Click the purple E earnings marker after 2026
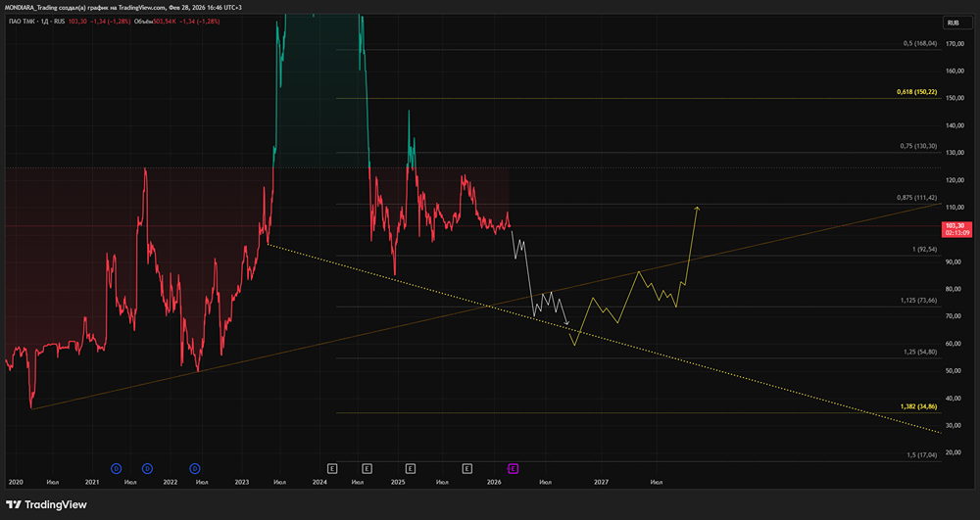The image size is (980, 520). pyautogui.click(x=514, y=468)
